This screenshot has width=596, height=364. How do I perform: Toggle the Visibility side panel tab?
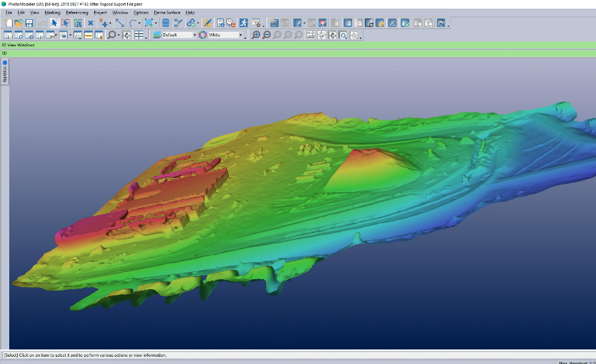(x=5, y=72)
